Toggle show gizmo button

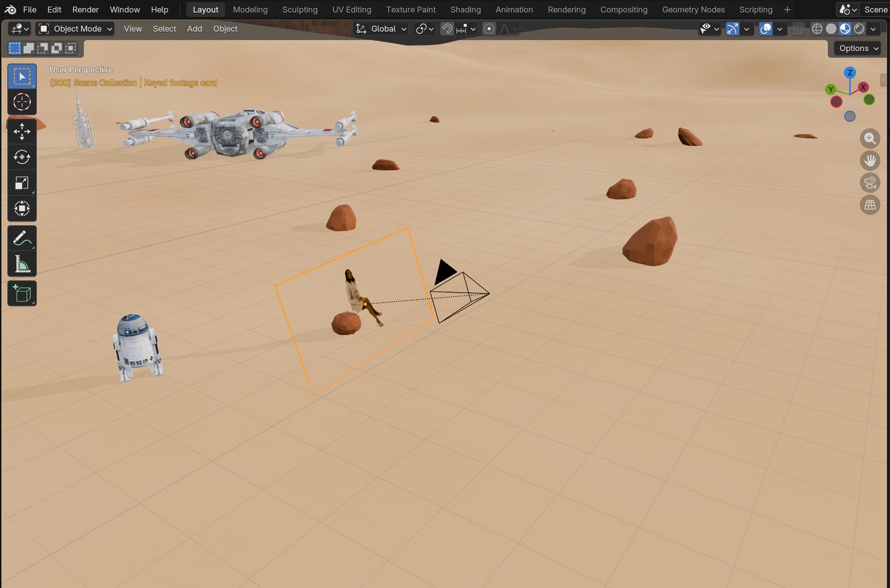[733, 28]
